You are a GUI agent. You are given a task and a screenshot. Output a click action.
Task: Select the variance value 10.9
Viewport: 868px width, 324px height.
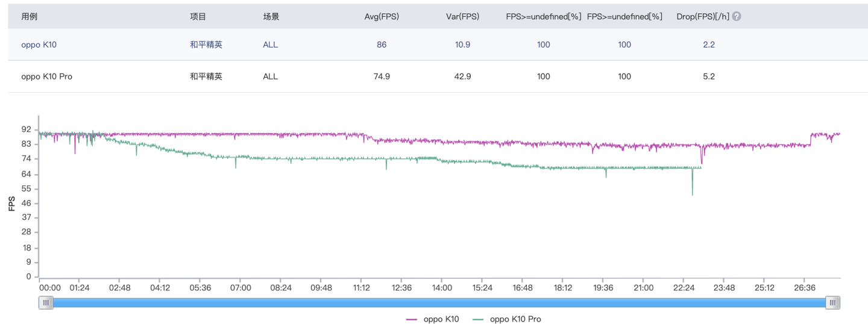pyautogui.click(x=462, y=45)
